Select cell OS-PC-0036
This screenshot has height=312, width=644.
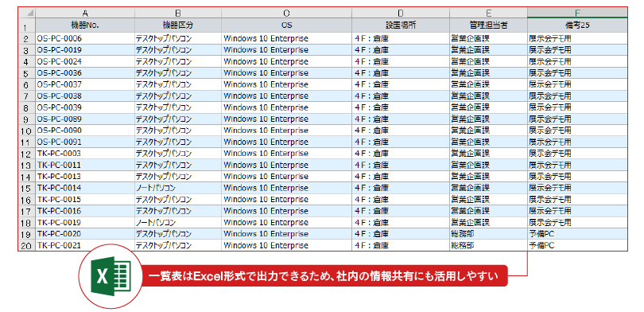point(85,73)
